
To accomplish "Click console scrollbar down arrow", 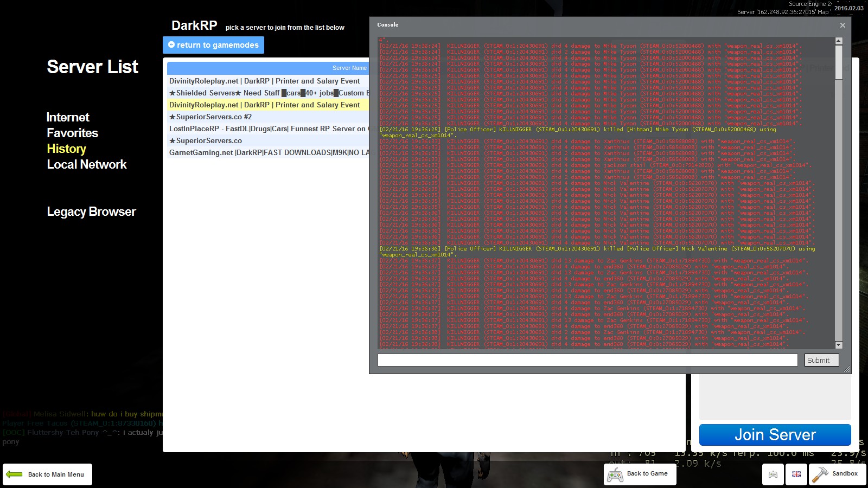I will (839, 345).
